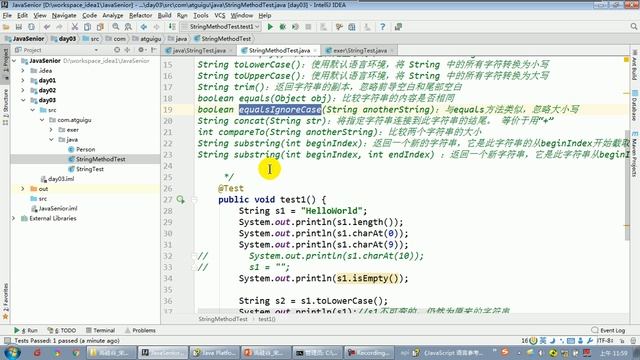Screen dimensions: 640x360
Task: Click the Hide Project panel icon
Action: [x=153, y=50]
